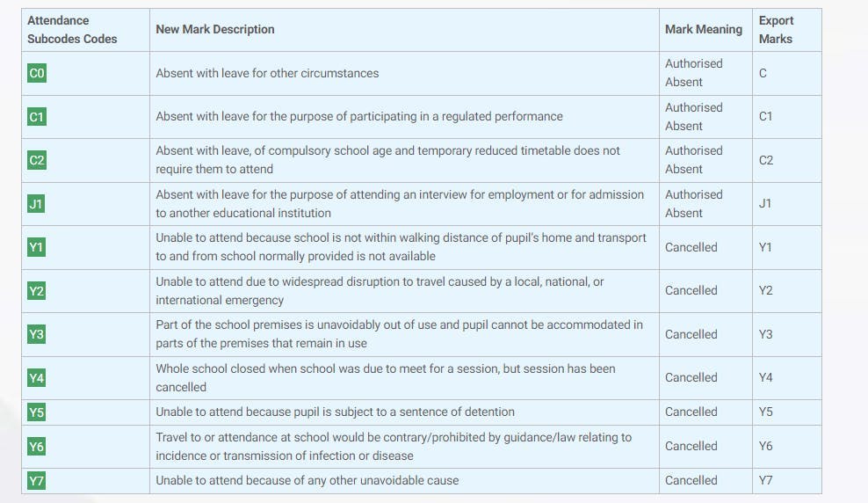Image resolution: width=868 pixels, height=503 pixels.
Task: Click the green C0 code badge
Action: point(37,73)
